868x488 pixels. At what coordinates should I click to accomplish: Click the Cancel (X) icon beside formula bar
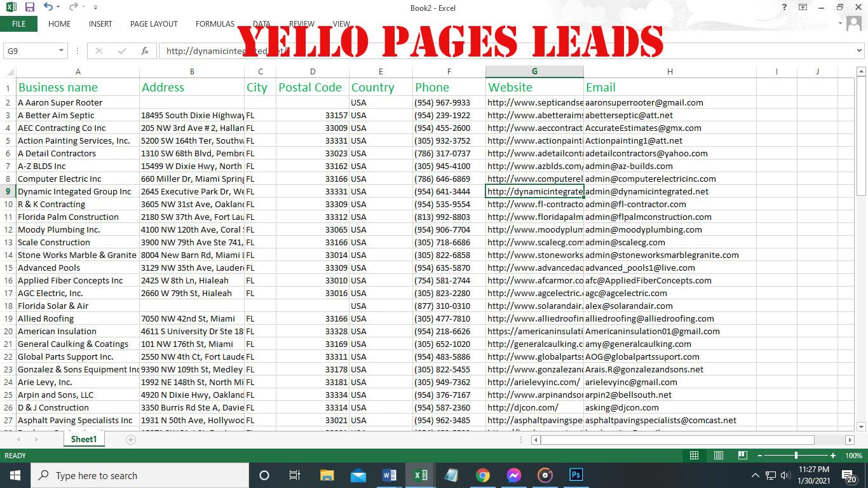coord(98,51)
